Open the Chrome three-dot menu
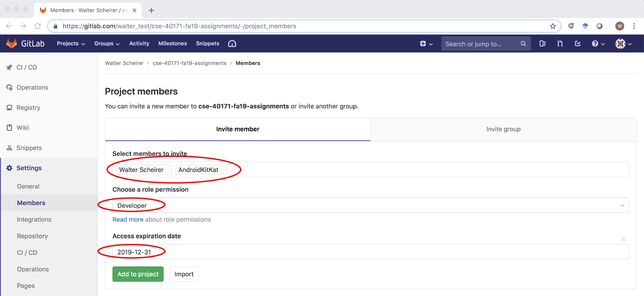This screenshot has height=296, width=644. 634,26
